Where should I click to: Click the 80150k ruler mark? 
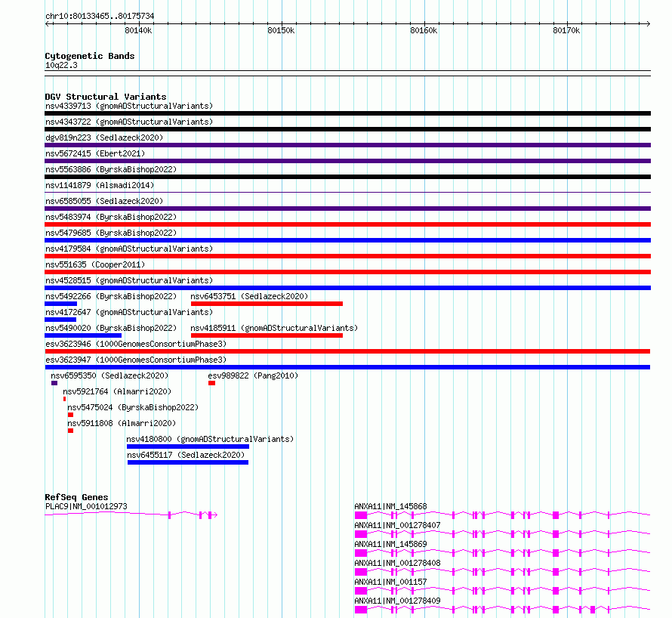(281, 30)
